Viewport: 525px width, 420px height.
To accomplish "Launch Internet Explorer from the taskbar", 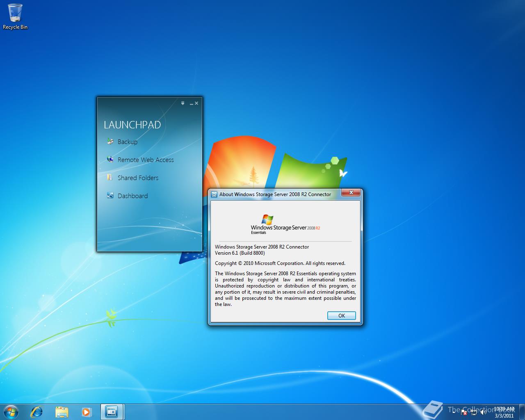I will (37, 411).
